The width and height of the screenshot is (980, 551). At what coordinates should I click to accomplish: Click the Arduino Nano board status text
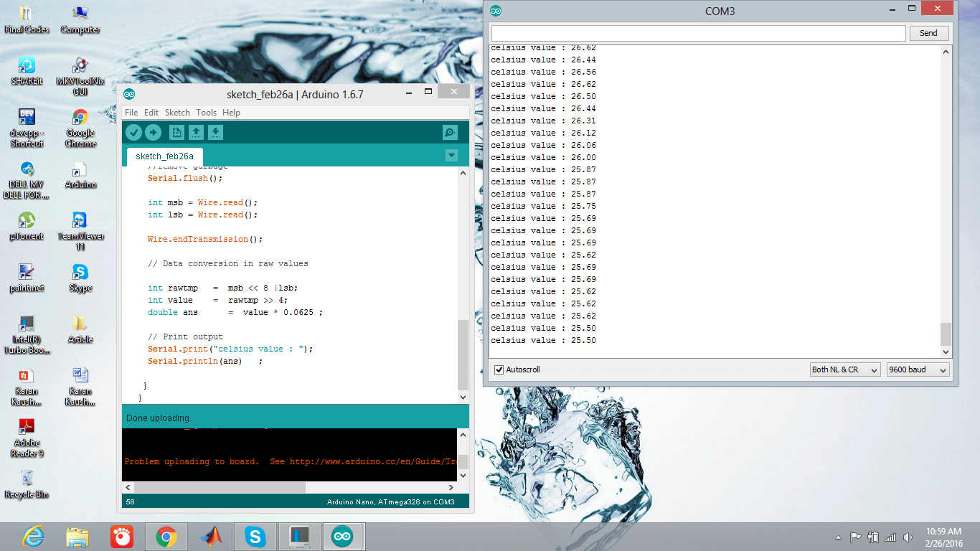391,502
